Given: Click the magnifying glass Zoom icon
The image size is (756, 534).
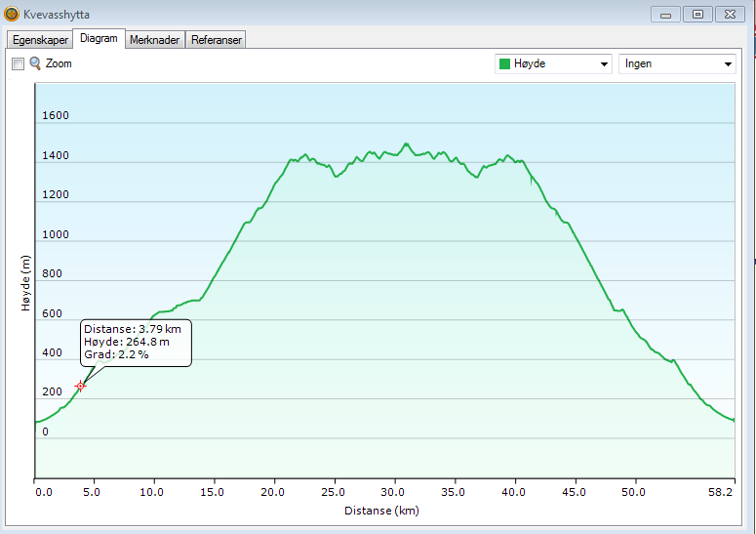Looking at the screenshot, I should point(35,63).
